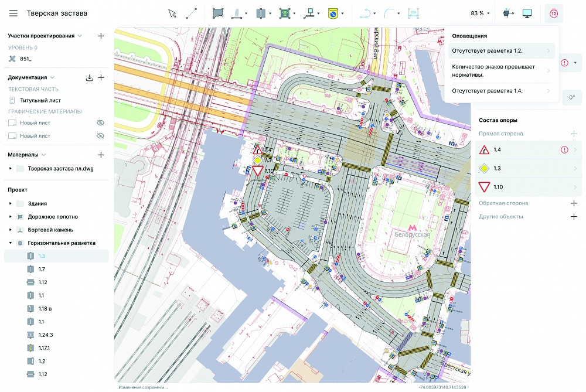
Task: Collapse the Горизонтальная разметка tree node
Action: [x=11, y=243]
